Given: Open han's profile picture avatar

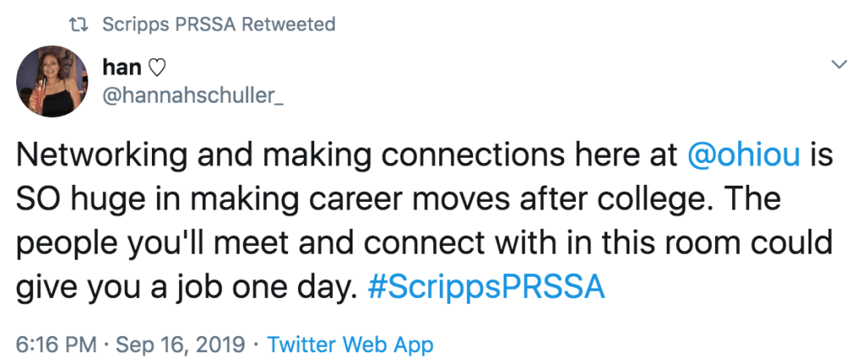Looking at the screenshot, I should (53, 81).
